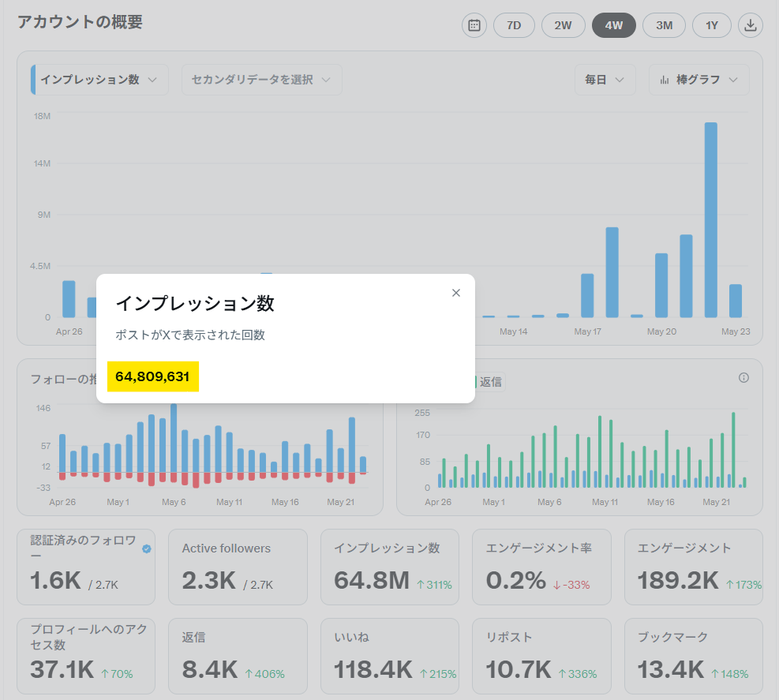This screenshot has width=779, height=700.
Task: Expand the 毎日 interval dropdown
Action: coord(605,80)
